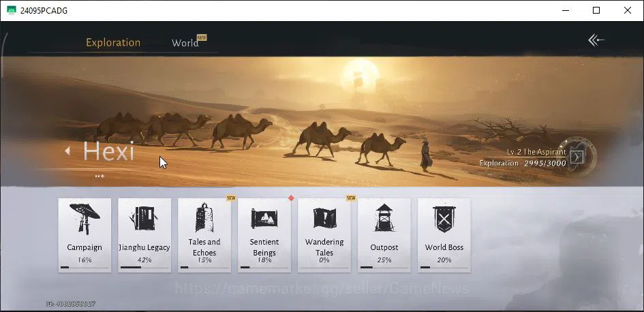
Task: Select the Tales and Echoes bell icon
Action: click(204, 217)
